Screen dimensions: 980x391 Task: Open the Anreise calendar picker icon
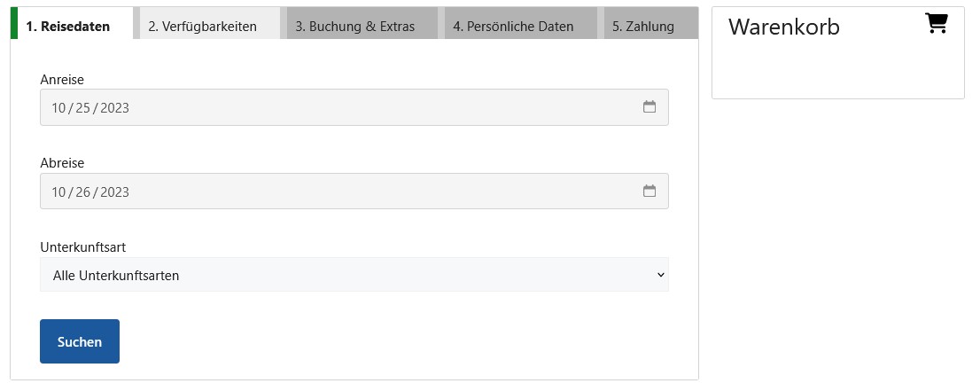click(649, 107)
